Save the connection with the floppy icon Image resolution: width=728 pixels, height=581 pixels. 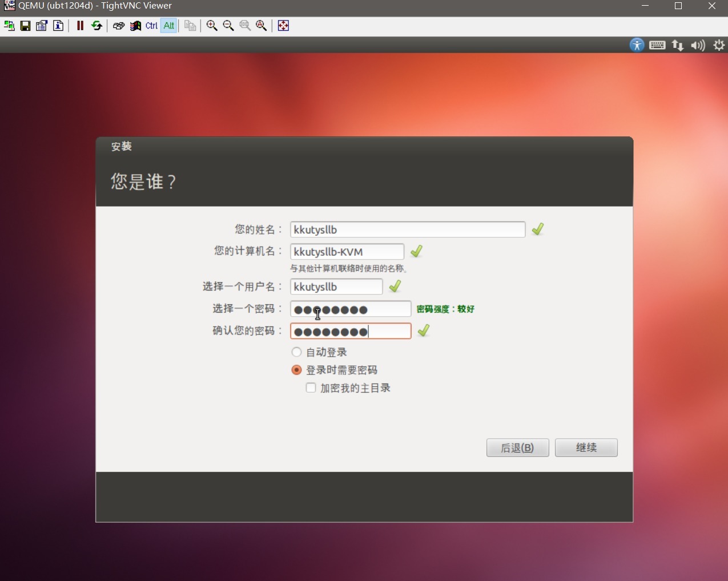[25, 26]
